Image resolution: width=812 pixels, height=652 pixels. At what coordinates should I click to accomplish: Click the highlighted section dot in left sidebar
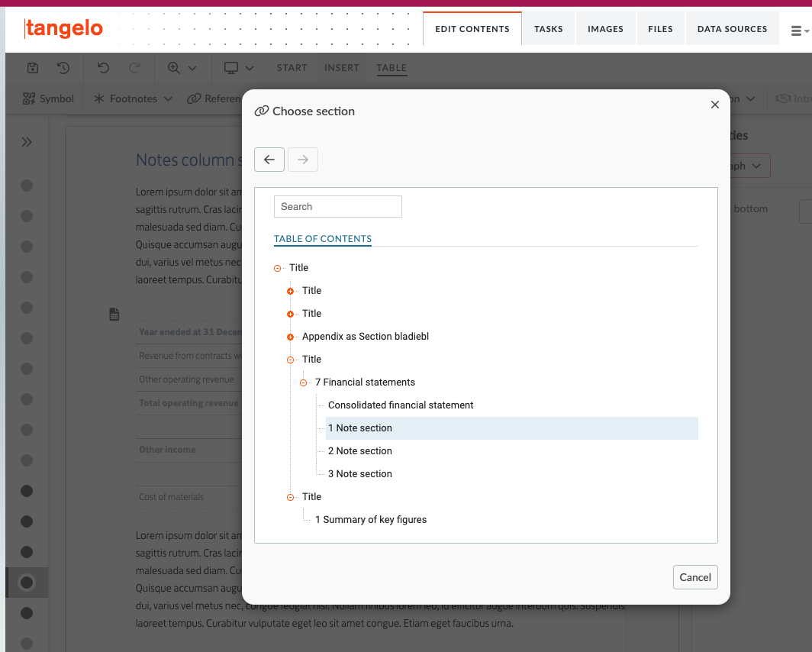[x=27, y=583]
